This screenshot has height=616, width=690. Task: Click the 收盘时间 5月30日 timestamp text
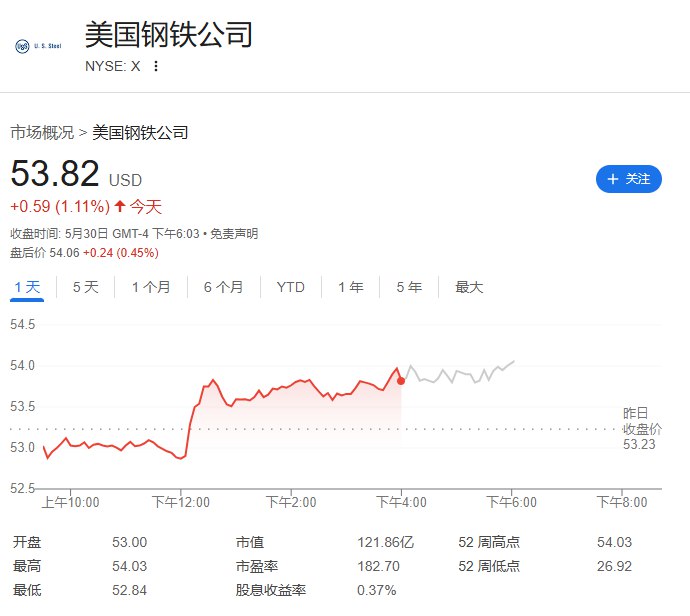pyautogui.click(x=105, y=234)
